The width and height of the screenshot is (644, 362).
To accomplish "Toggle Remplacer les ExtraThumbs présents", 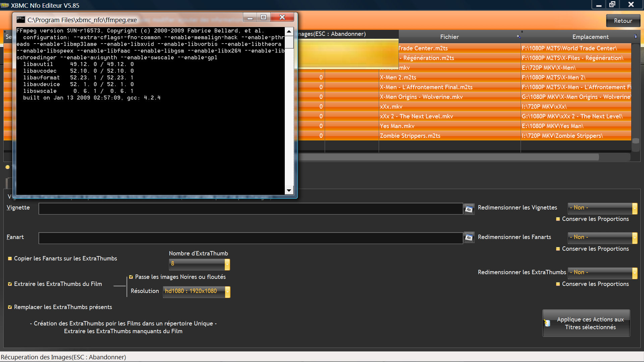I will 10,307.
